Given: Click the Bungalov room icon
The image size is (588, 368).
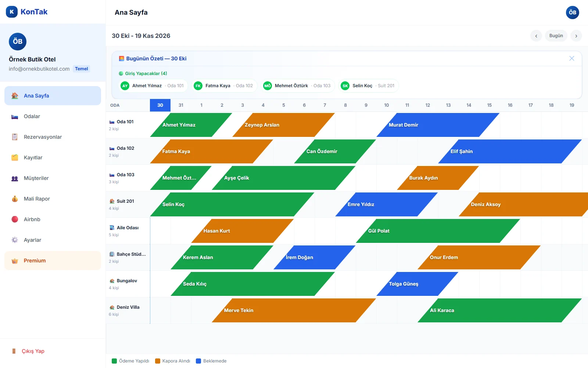Looking at the screenshot, I should 112,281.
